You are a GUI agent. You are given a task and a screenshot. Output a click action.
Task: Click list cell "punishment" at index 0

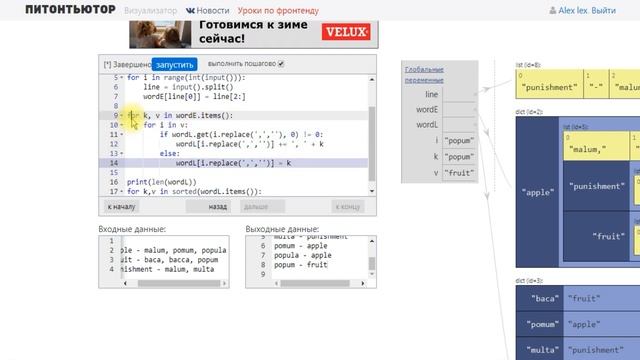tap(549, 84)
